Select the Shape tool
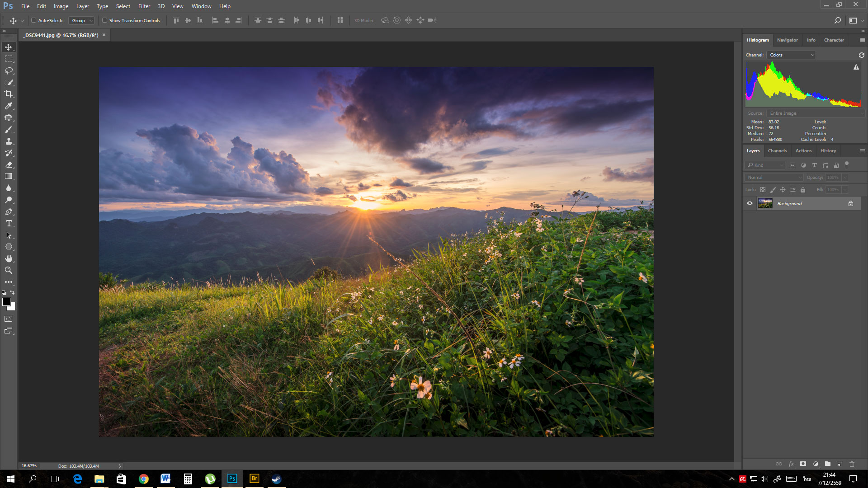This screenshot has height=488, width=868. [x=9, y=247]
